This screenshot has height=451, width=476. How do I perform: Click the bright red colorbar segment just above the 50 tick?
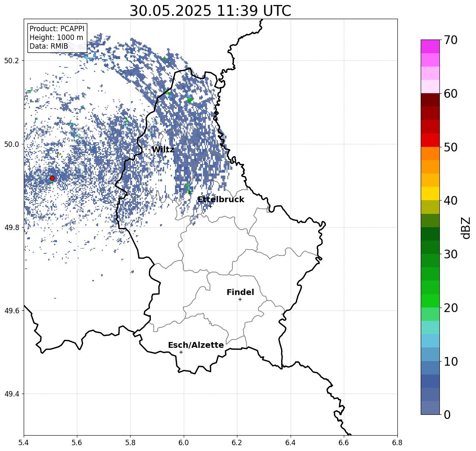pyautogui.click(x=430, y=140)
